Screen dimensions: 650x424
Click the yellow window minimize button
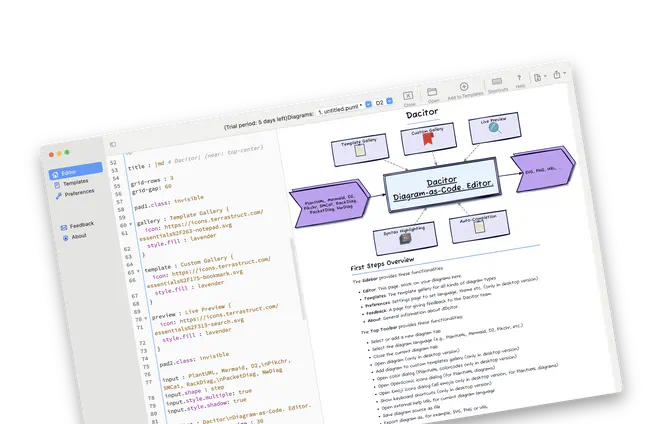point(59,153)
